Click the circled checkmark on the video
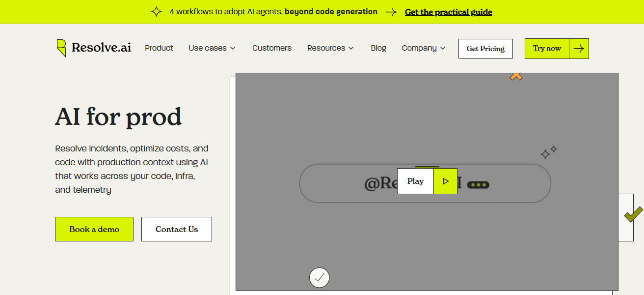The width and height of the screenshot is (644, 295). point(319,277)
